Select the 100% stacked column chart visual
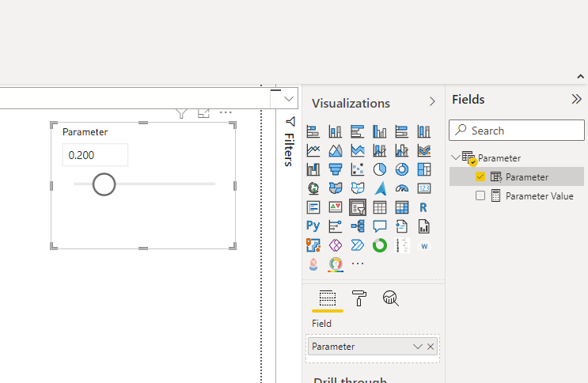The width and height of the screenshot is (588, 383). (x=423, y=131)
